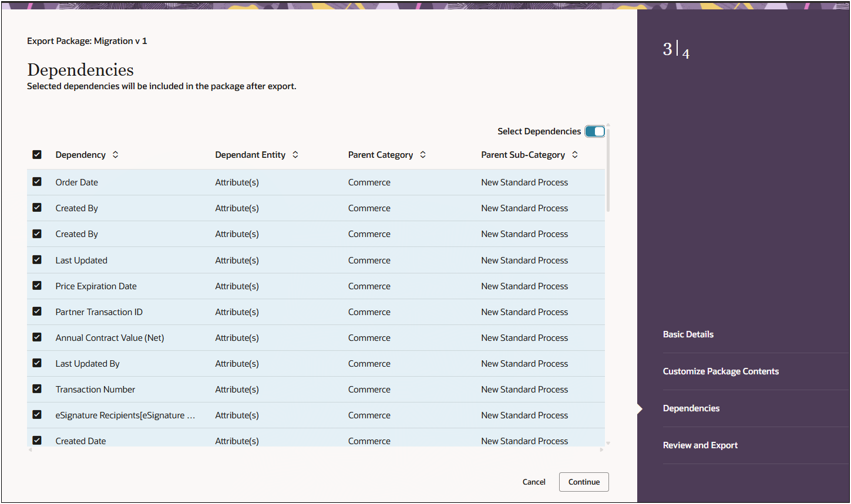Click the Dependant Entity header label
The height and width of the screenshot is (504, 851).
tap(250, 155)
